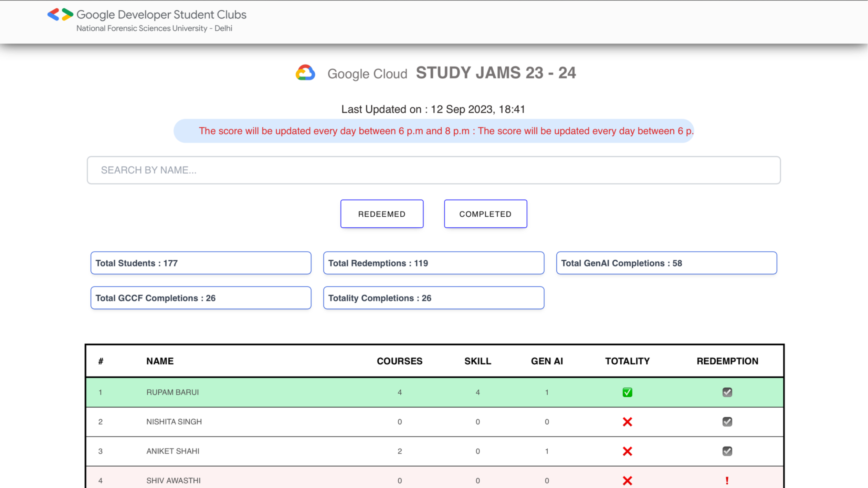
Task: Toggle Rupam Barui's redemption checkbox
Action: 727,392
